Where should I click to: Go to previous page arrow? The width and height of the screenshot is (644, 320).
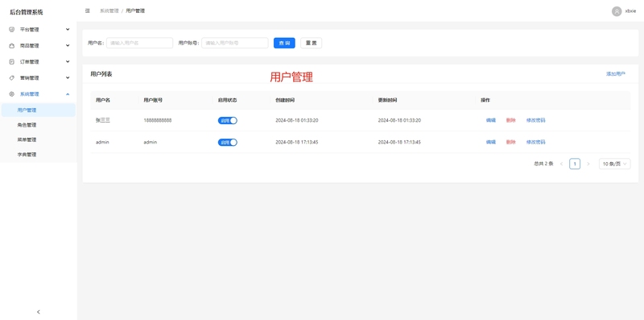coord(561,164)
